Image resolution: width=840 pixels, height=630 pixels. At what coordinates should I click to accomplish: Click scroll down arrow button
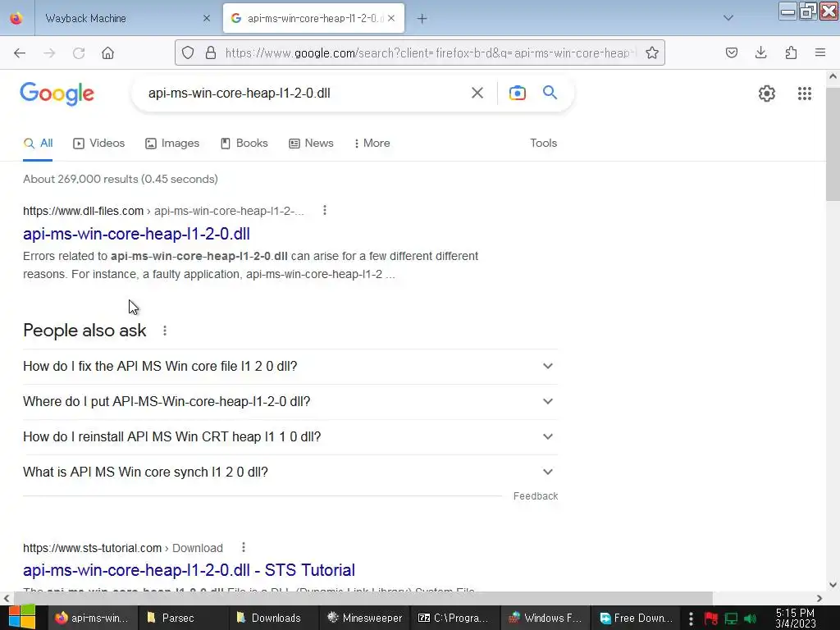click(833, 584)
